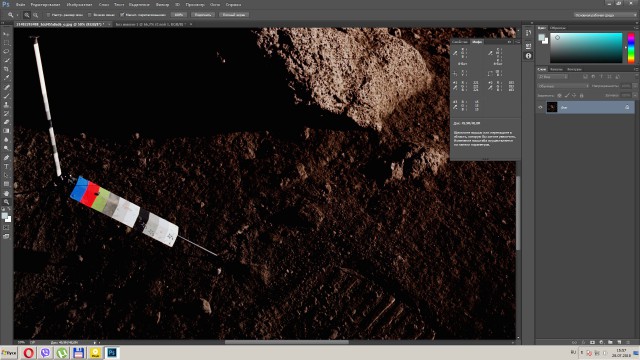This screenshot has width=640, height=360.
Task: Toggle lock image pixels brush icon
Action: [x=567, y=96]
